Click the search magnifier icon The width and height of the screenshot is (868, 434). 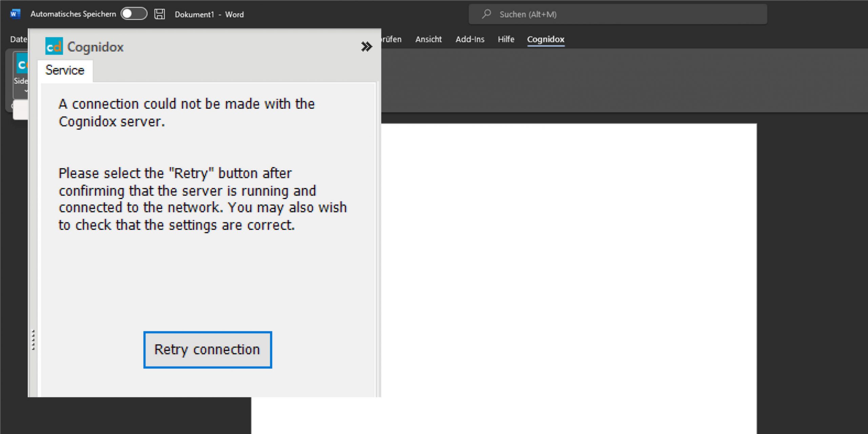click(487, 14)
